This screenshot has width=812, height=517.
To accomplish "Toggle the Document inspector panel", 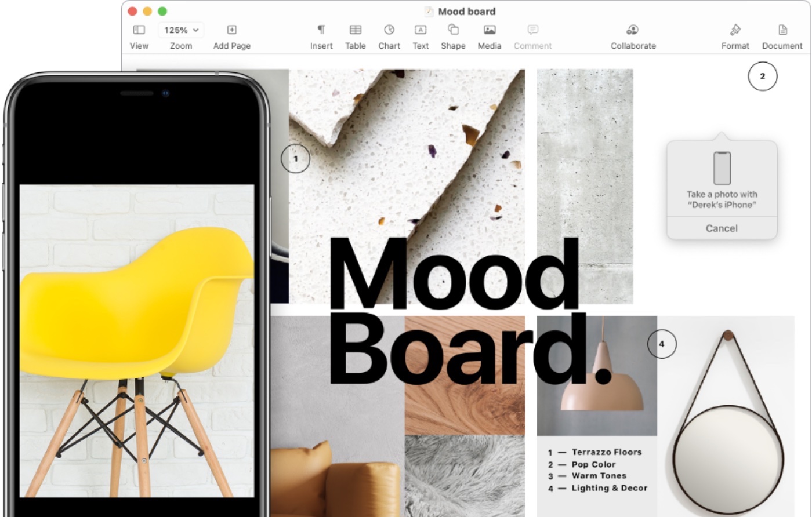I will (782, 30).
